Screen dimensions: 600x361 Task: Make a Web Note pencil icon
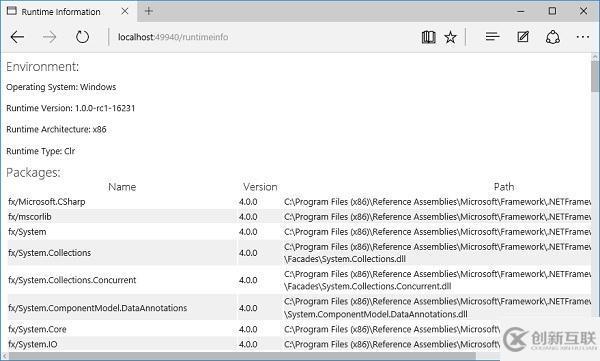(523, 37)
